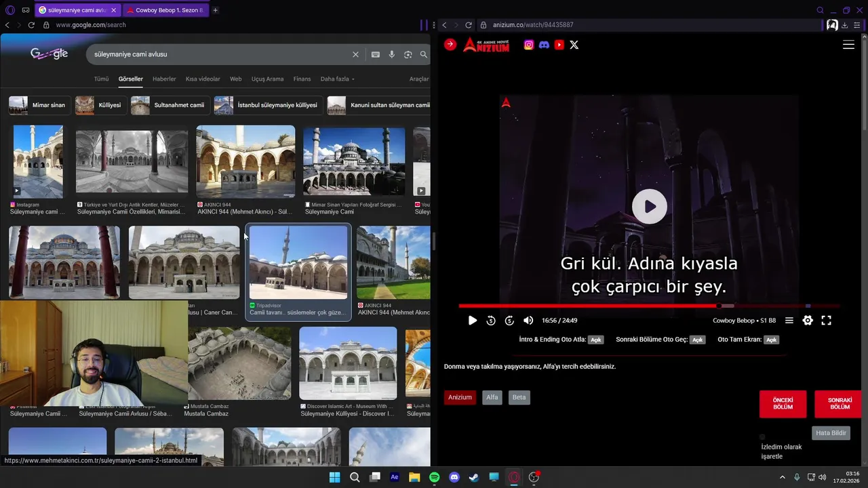Viewport: 868px width, 488px height.
Task: Click the large center play button
Action: pos(650,207)
